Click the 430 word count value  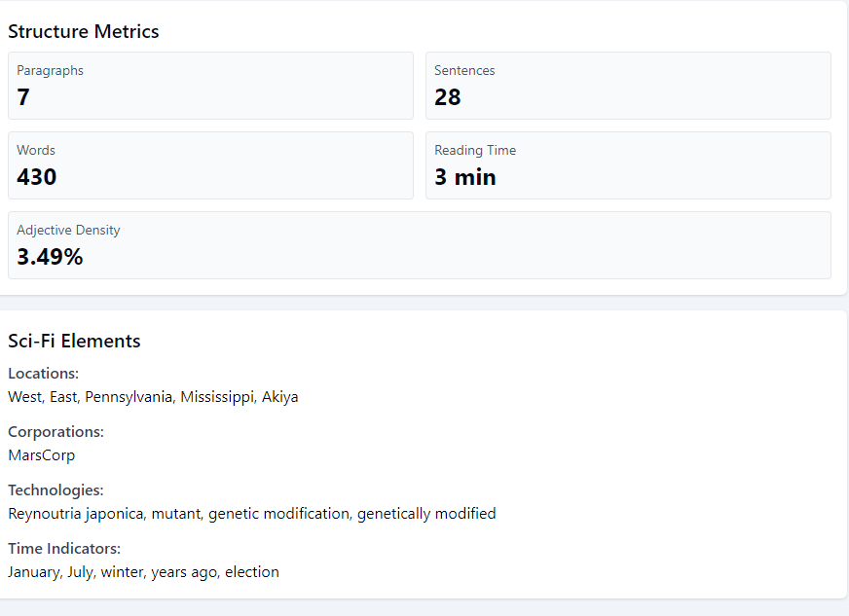point(37,177)
